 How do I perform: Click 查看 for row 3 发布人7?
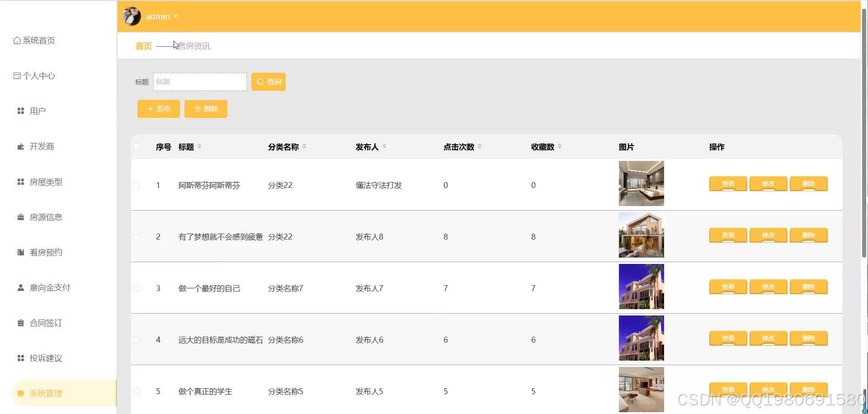click(728, 287)
